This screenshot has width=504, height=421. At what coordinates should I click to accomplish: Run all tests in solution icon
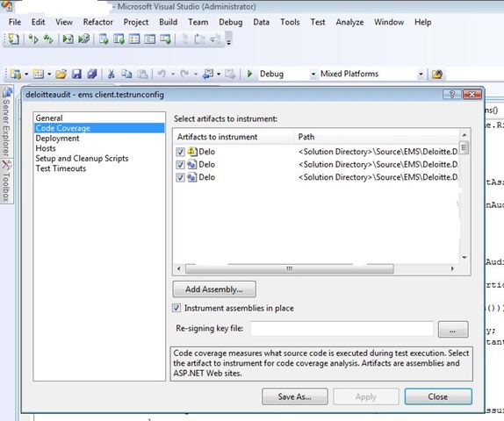coord(48,39)
